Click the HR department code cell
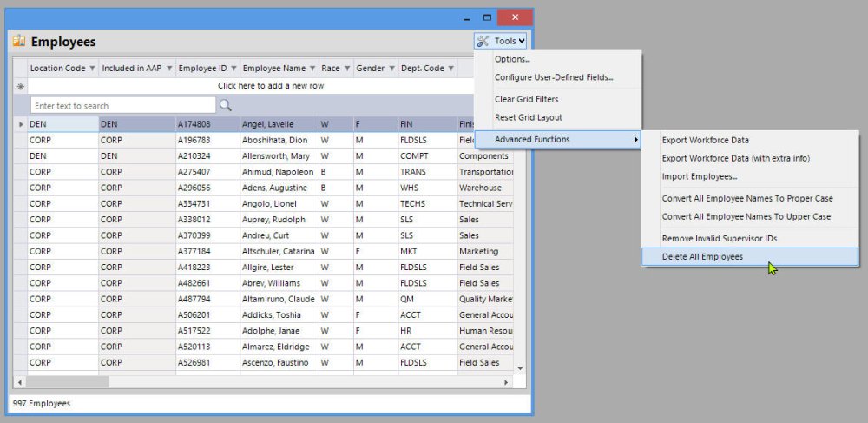Viewport: 868px width, 423px height. [x=427, y=331]
